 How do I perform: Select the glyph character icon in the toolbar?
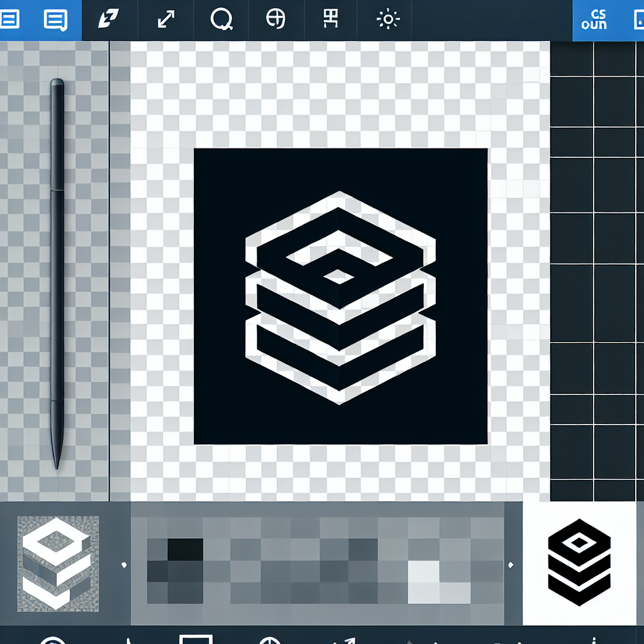click(x=330, y=19)
